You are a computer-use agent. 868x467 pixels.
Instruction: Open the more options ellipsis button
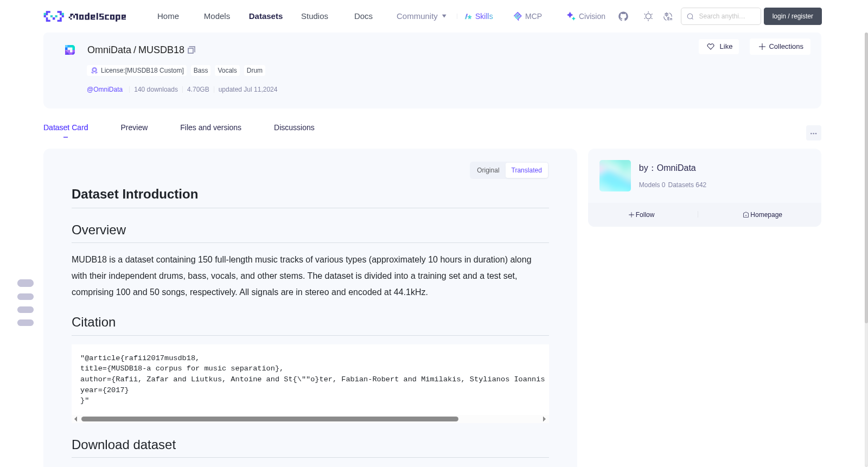pyautogui.click(x=813, y=133)
